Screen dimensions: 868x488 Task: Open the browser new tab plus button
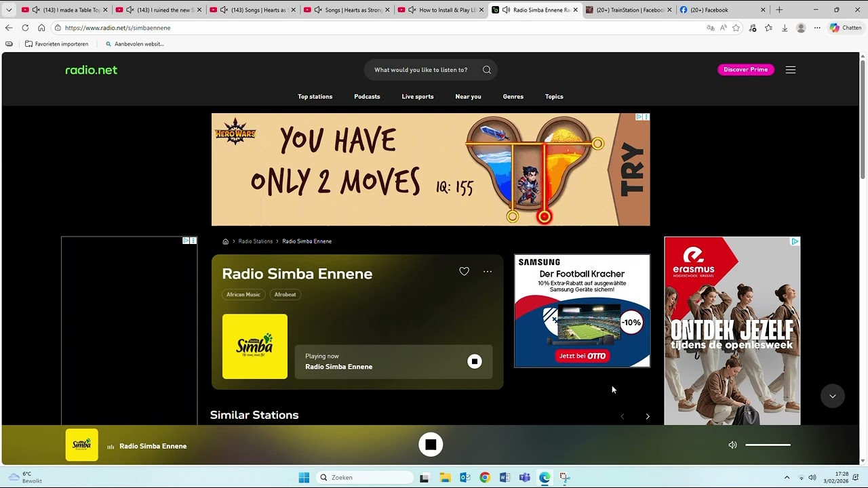tap(779, 9)
